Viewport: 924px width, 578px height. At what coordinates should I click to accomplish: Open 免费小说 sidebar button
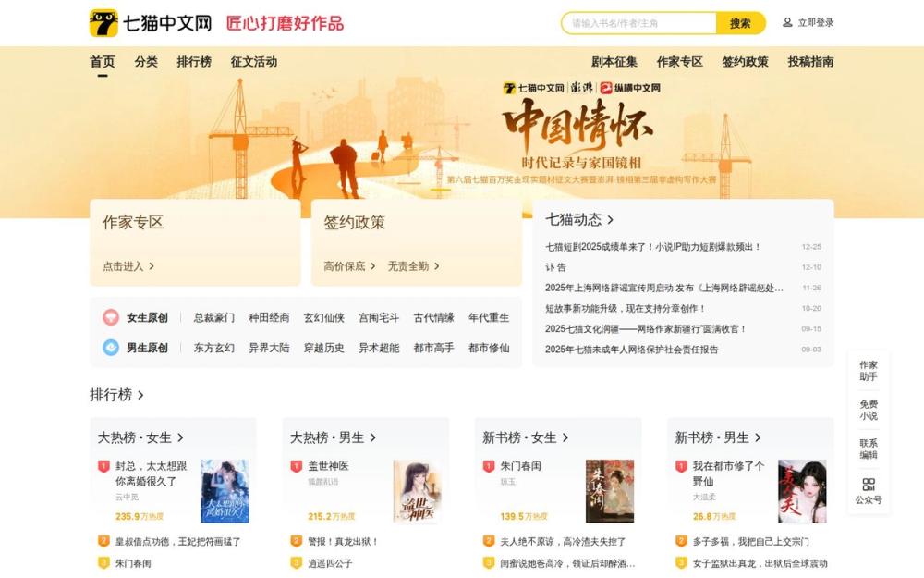click(869, 410)
